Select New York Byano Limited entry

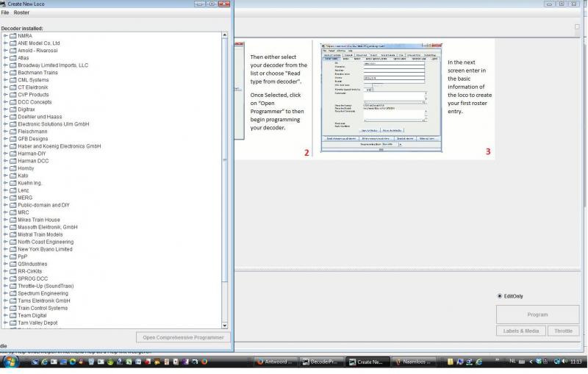coord(45,249)
